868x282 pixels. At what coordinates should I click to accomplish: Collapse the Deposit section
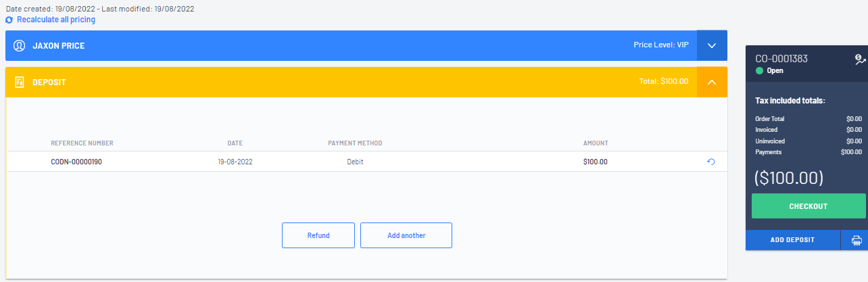click(x=712, y=82)
